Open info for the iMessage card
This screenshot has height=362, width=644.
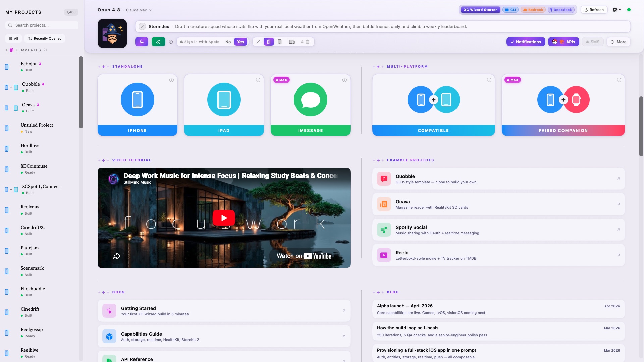tap(344, 80)
